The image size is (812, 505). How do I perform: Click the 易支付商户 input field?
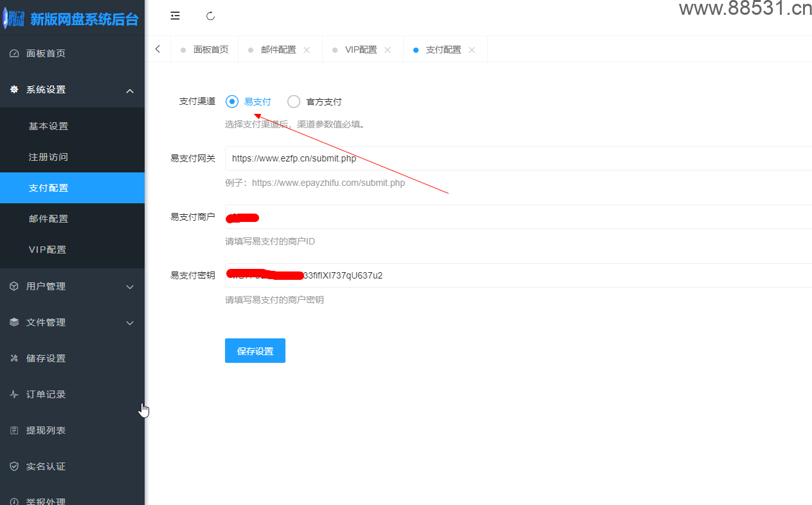pos(518,217)
